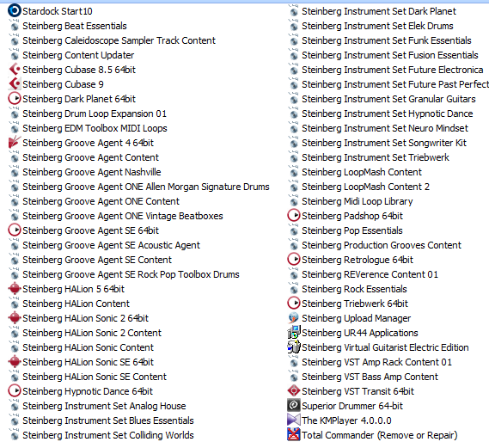Click the HALion Sonic 2 64bit icon
489x448 pixels.
tap(15, 318)
